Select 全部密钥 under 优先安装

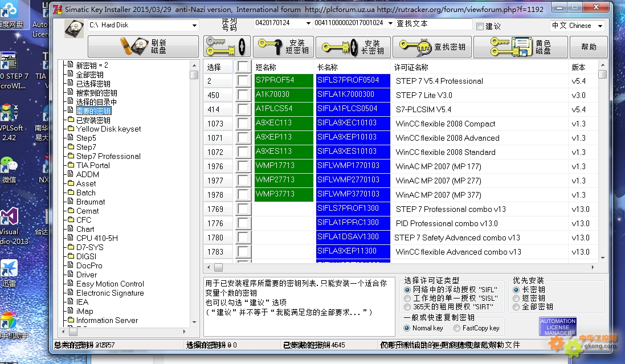tap(516, 307)
